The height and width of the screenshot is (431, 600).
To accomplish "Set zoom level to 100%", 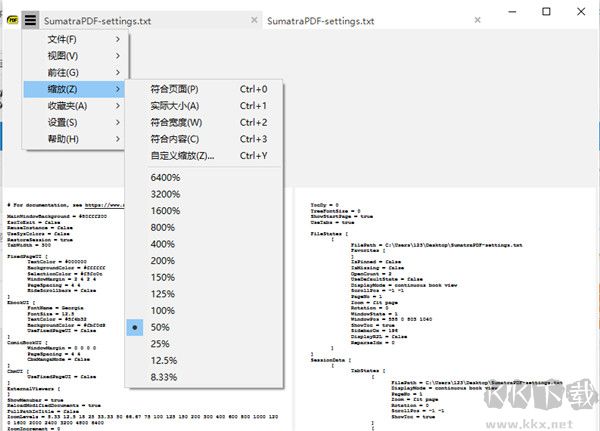I will tap(204, 310).
